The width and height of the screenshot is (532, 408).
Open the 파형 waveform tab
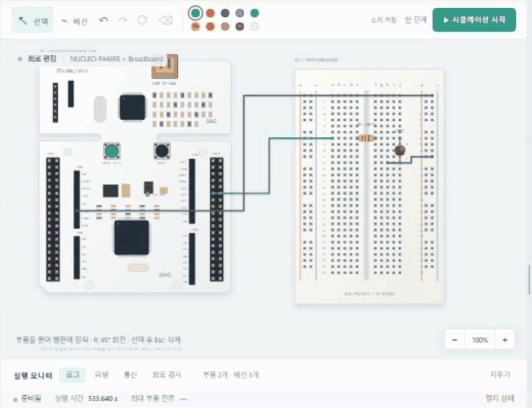pos(101,374)
